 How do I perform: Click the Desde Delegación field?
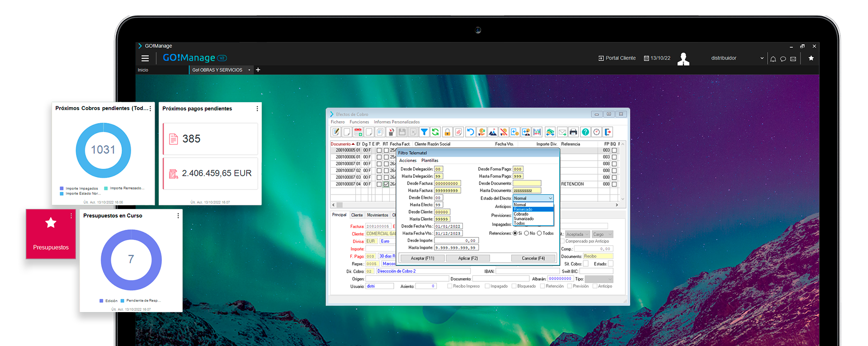[439, 169]
